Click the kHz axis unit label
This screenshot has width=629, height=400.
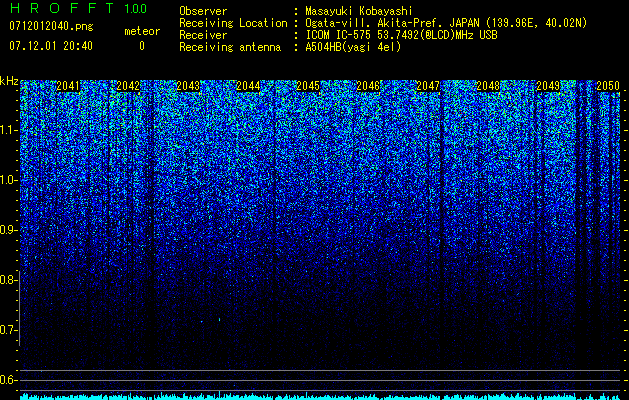[x=9, y=81]
